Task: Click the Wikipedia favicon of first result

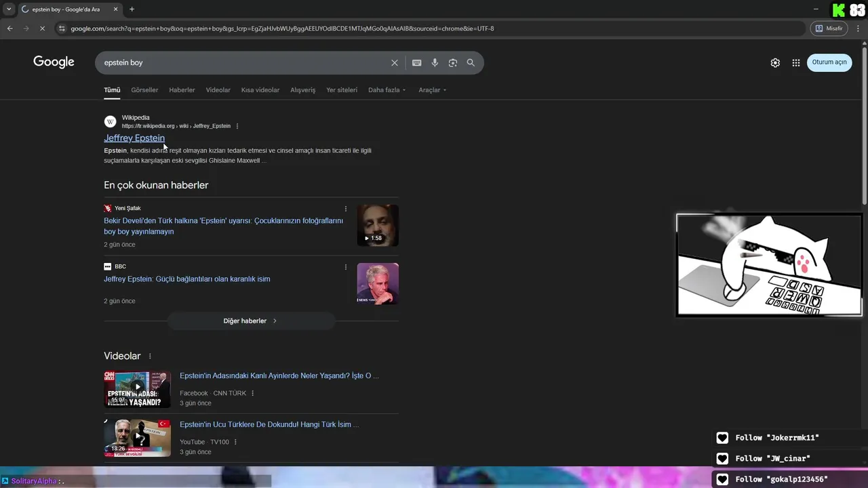Action: pos(110,121)
